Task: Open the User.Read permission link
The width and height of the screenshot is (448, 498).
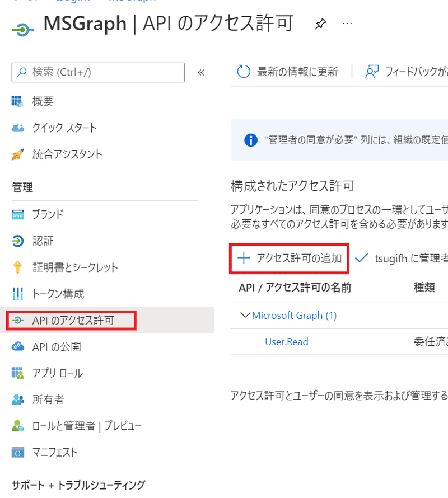Action: pyautogui.click(x=286, y=341)
